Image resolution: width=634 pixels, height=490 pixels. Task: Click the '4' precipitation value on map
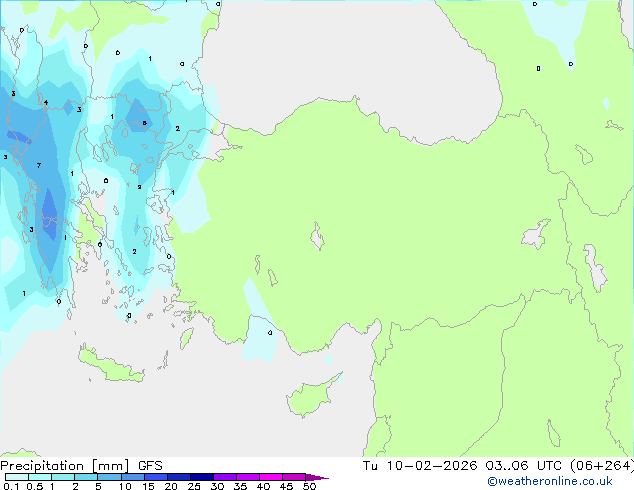(x=46, y=102)
